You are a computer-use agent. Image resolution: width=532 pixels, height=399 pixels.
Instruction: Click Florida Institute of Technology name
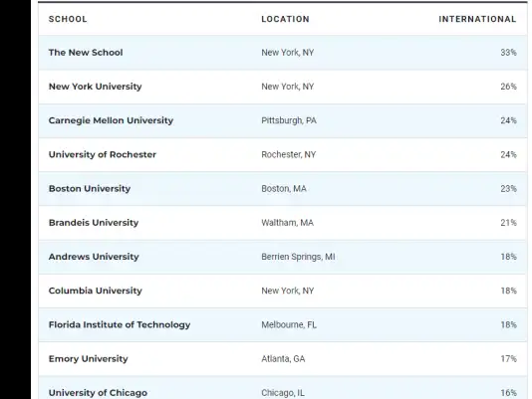(x=120, y=324)
